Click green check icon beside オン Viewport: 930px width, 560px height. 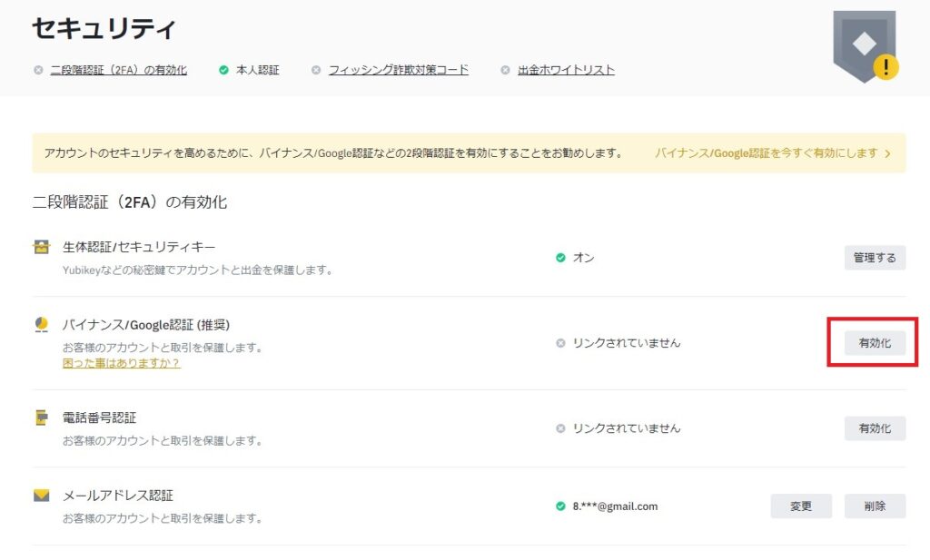point(560,258)
